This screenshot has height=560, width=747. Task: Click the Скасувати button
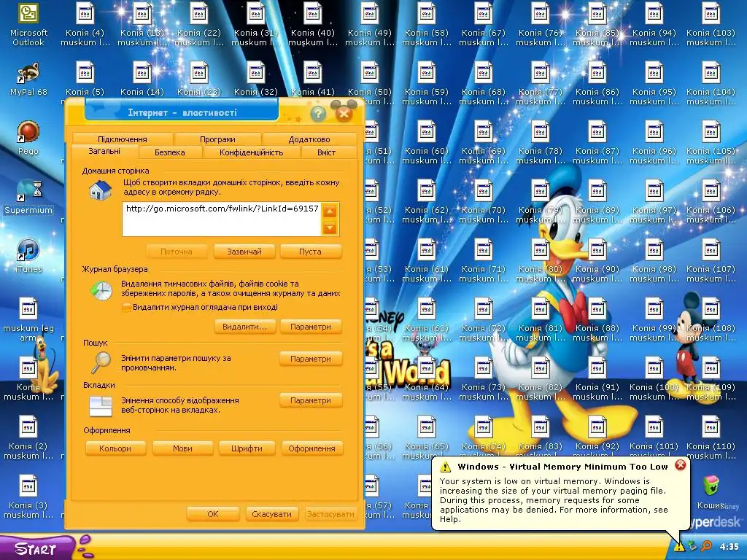point(271,514)
